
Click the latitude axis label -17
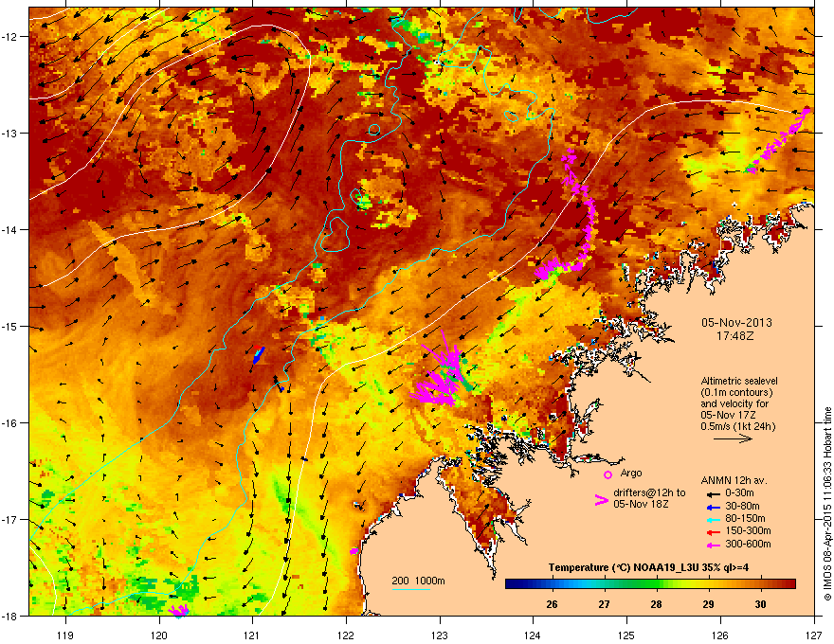[x=9, y=519]
